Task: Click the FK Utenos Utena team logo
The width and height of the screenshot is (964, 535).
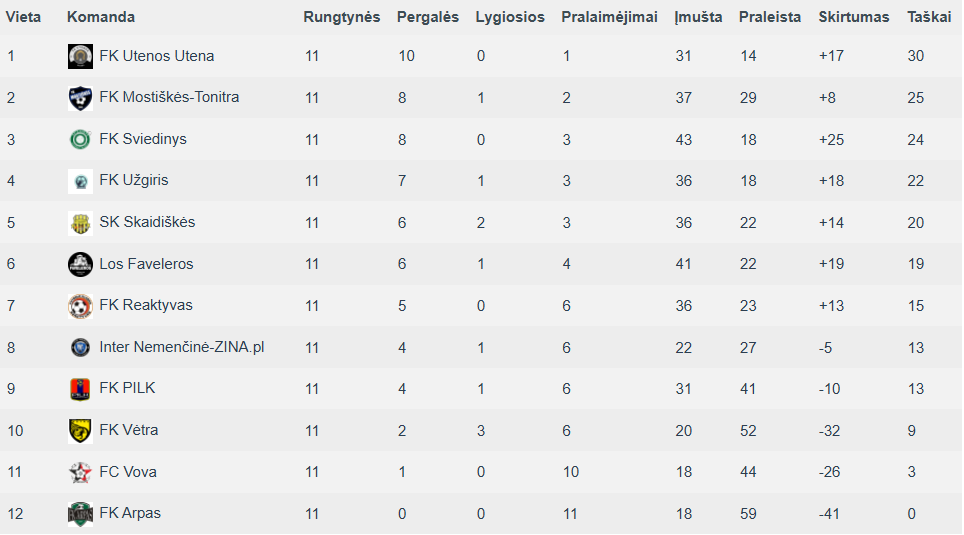Action: tap(81, 56)
